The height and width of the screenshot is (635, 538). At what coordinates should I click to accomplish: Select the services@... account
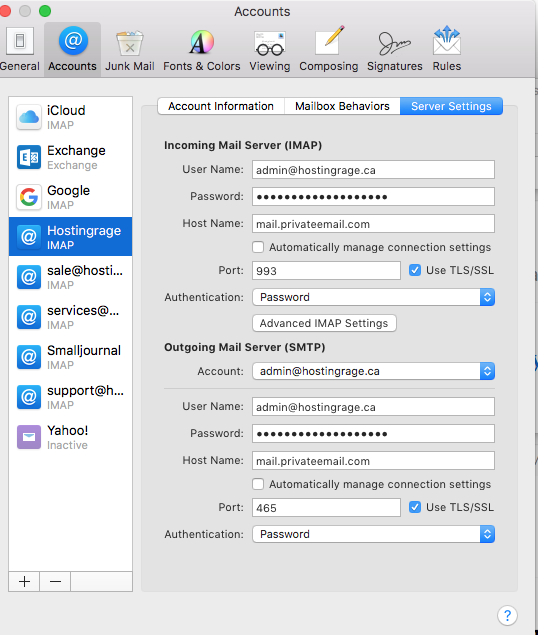tap(70, 317)
